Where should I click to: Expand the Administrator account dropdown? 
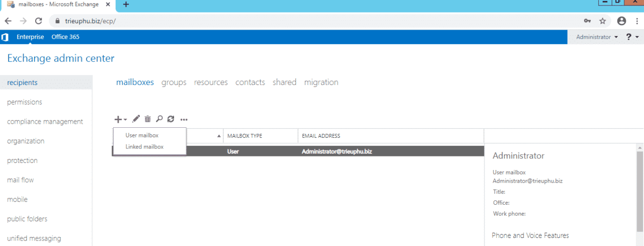[597, 37]
